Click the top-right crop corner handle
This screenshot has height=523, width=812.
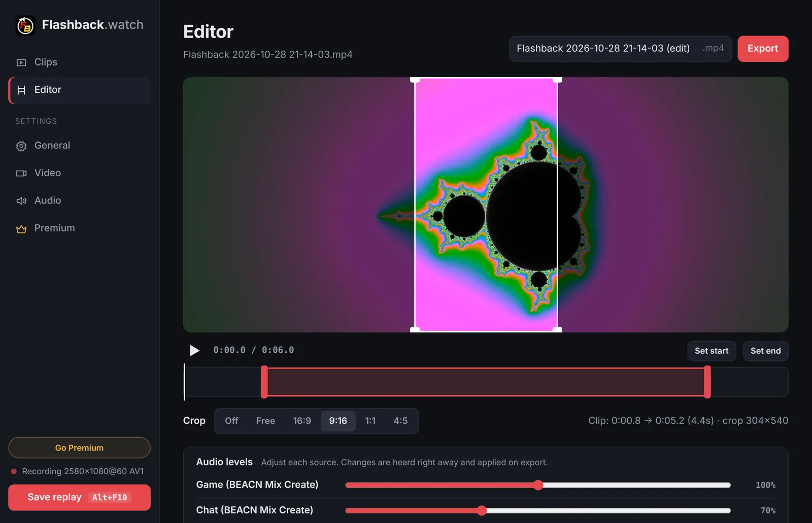557,80
